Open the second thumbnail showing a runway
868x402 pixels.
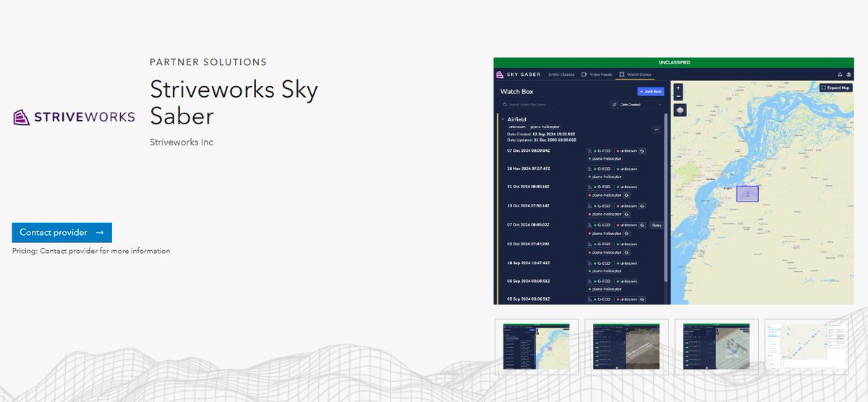(x=626, y=347)
